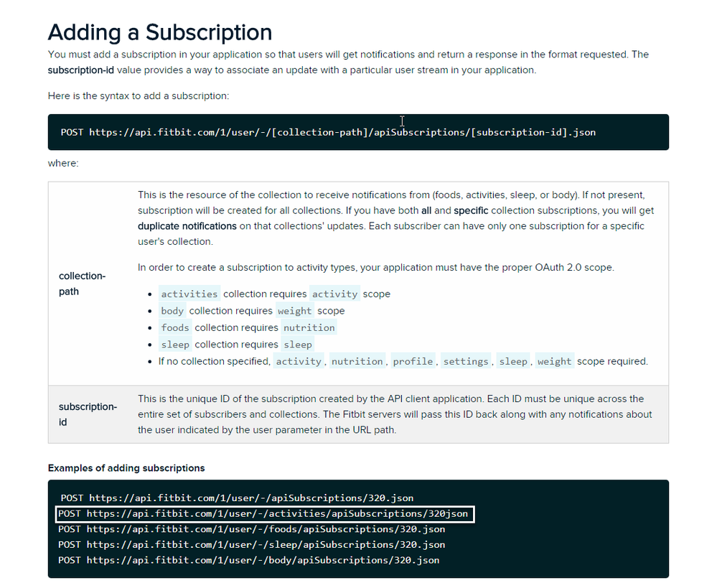The image size is (717, 588).
Task: Click the bold "duplicate notifications" text
Action: [x=187, y=226]
